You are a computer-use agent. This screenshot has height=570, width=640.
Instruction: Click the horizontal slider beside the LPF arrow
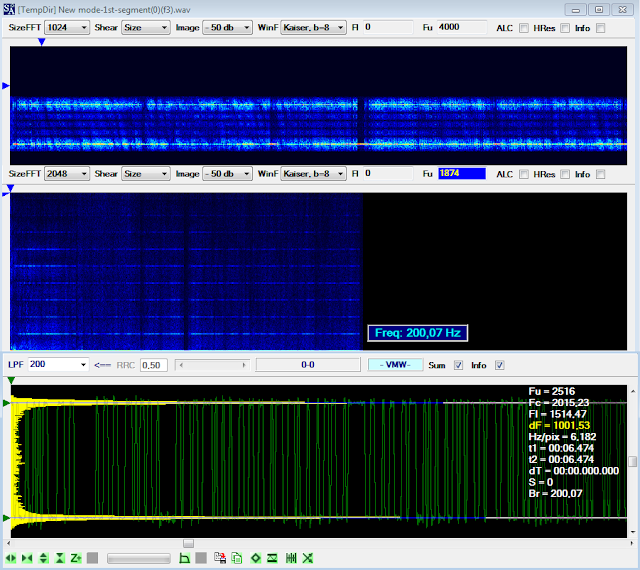coord(210,365)
